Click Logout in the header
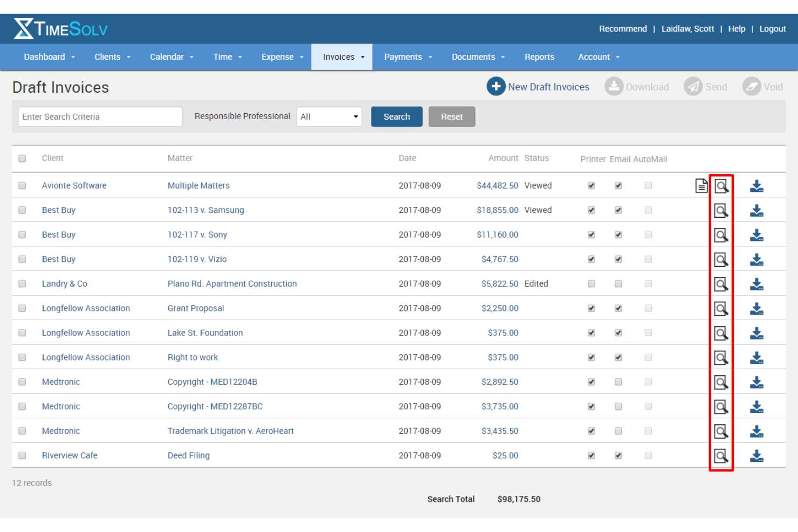The height and width of the screenshot is (532, 798). point(773,29)
